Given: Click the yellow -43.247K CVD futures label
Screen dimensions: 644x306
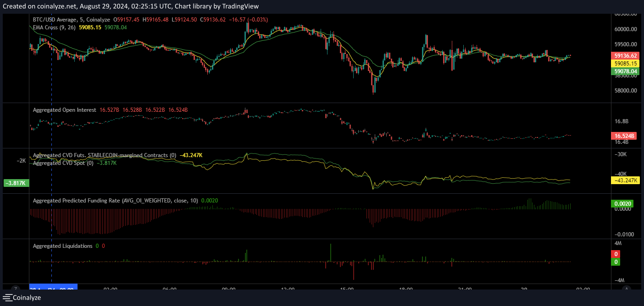Looking at the screenshot, I should click(625, 180).
